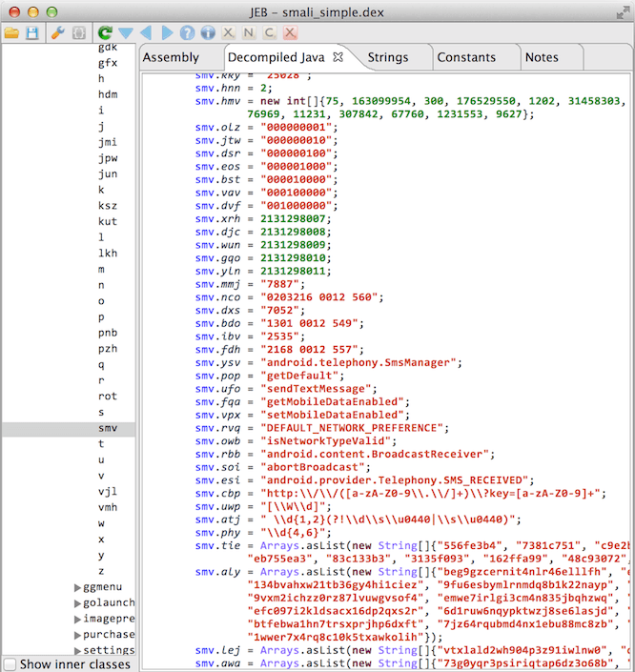Select class z in the tree

pos(101,571)
